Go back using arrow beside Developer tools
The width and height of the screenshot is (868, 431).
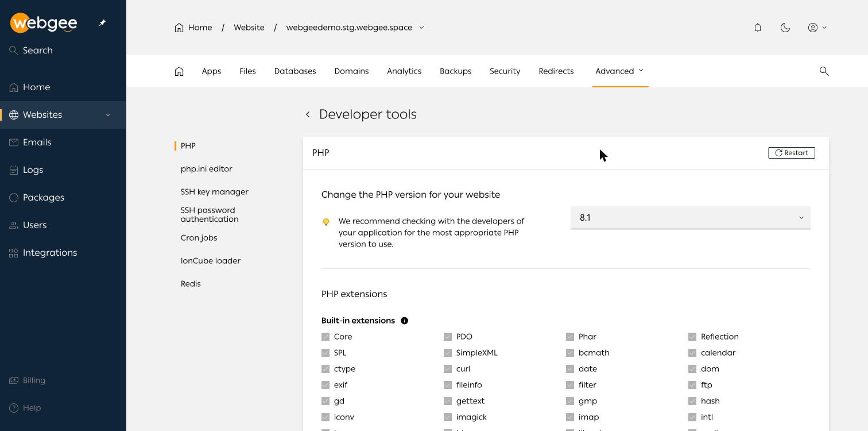(x=308, y=114)
